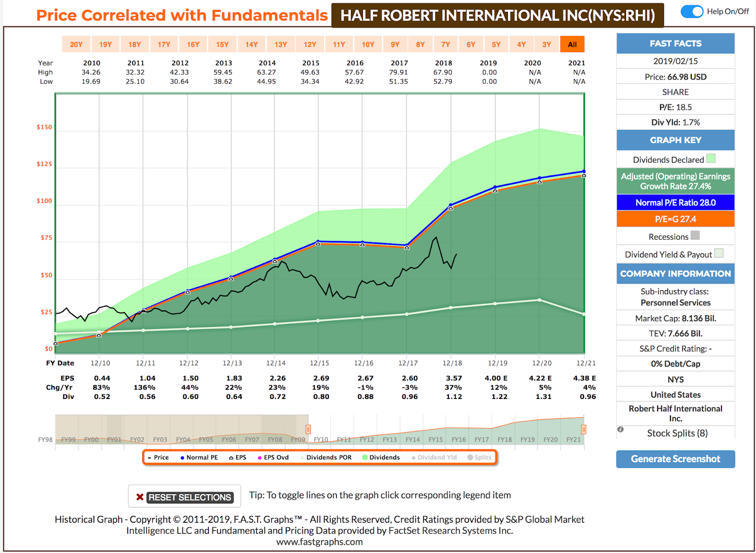Enable the Splits display in the legend
The height and width of the screenshot is (553, 756).
tap(480, 457)
